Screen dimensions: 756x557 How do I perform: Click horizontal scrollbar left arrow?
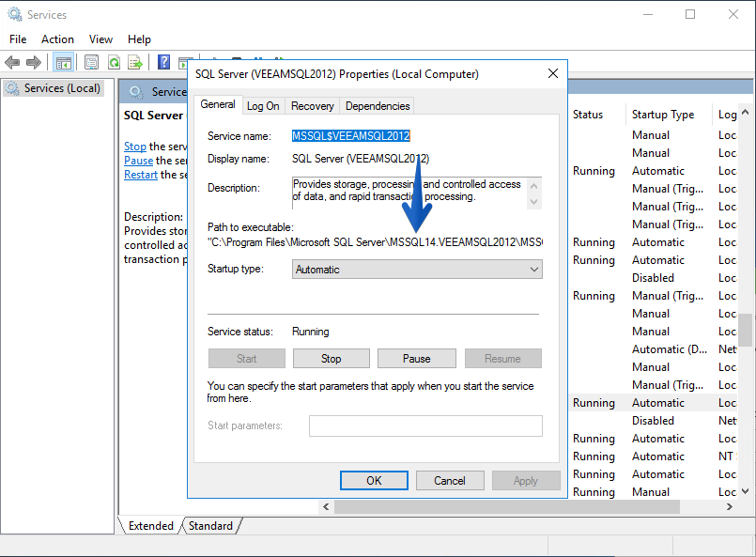click(x=326, y=506)
